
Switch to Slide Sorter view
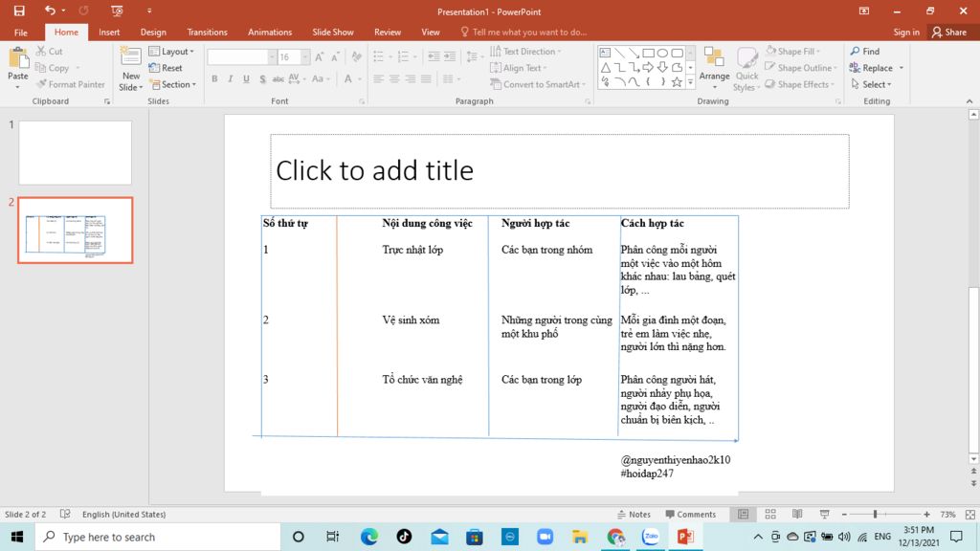(770, 514)
